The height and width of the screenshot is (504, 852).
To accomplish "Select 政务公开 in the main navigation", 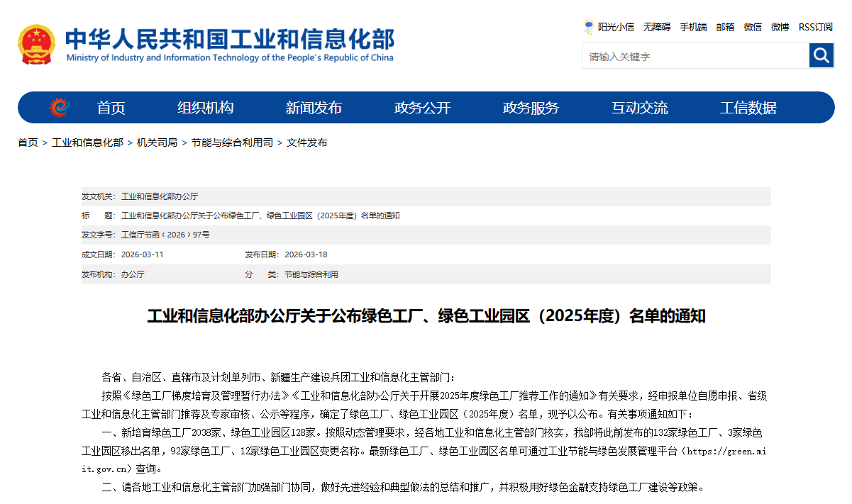I will click(422, 108).
